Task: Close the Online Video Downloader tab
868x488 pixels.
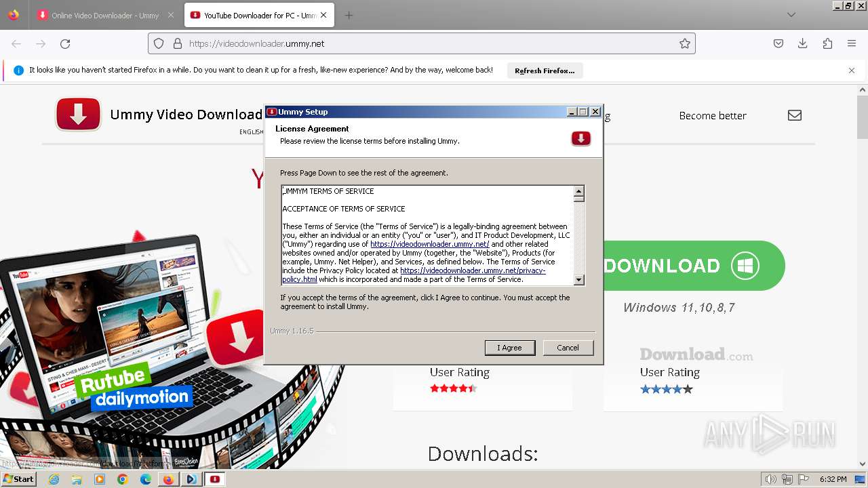Action: pyautogui.click(x=171, y=15)
